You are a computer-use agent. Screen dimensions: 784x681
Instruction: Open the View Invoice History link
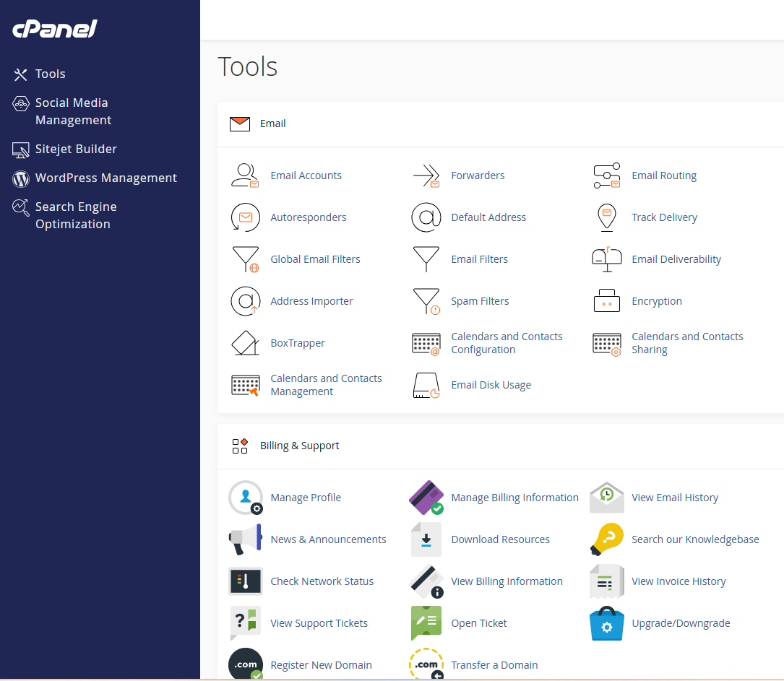679,581
